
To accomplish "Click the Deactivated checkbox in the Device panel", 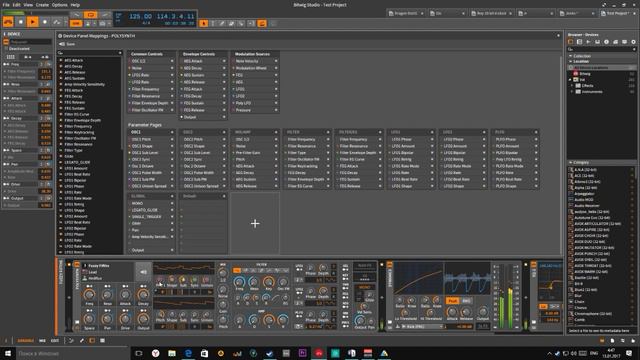I will point(6,49).
